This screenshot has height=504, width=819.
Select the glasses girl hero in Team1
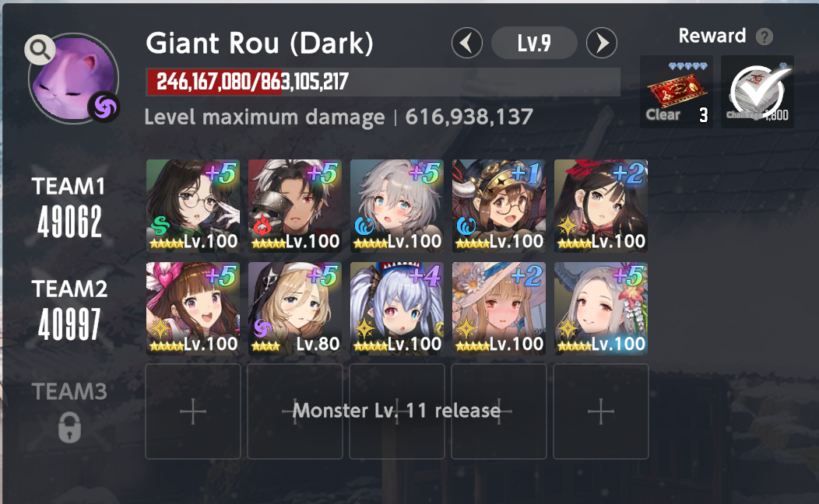[x=193, y=206]
